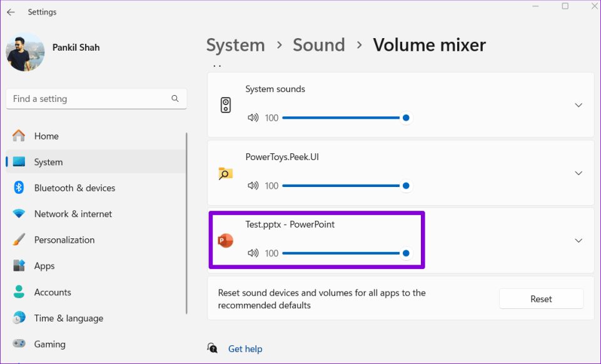Open the Get help link

click(x=245, y=348)
